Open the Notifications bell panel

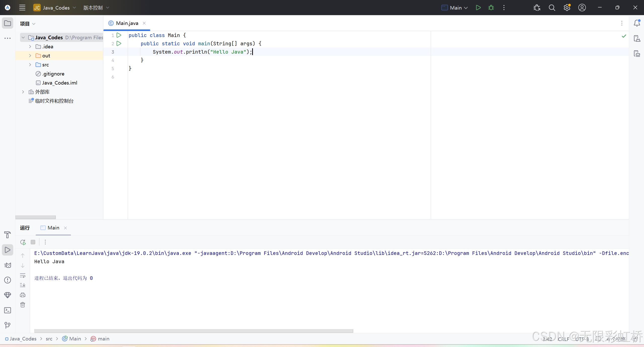click(x=637, y=23)
